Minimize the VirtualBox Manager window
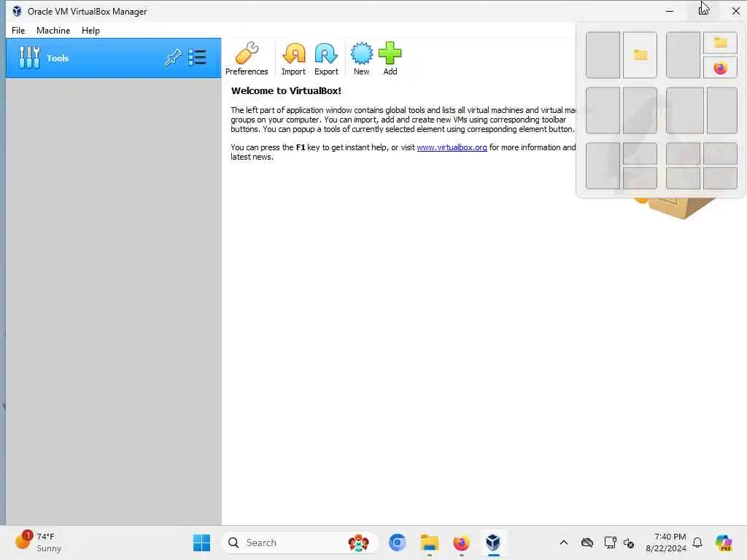The height and width of the screenshot is (560, 747). point(670,11)
